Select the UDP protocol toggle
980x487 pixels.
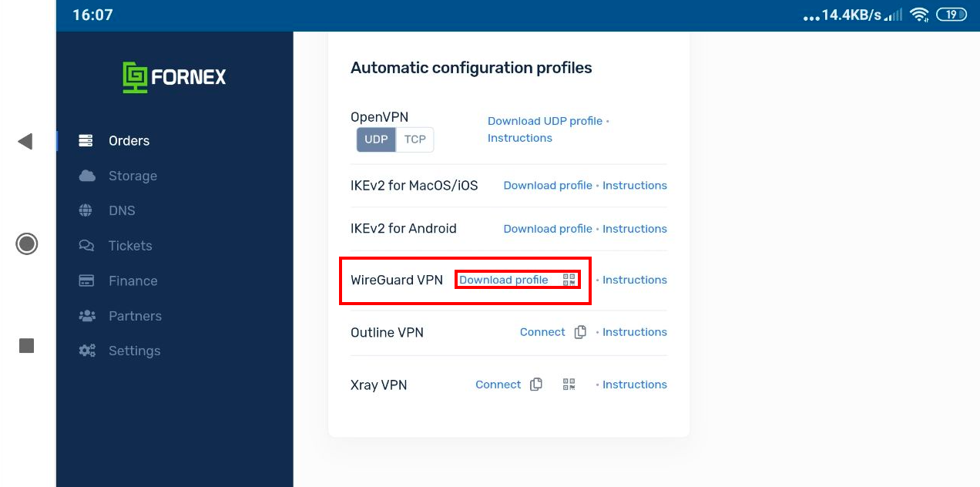pyautogui.click(x=376, y=139)
